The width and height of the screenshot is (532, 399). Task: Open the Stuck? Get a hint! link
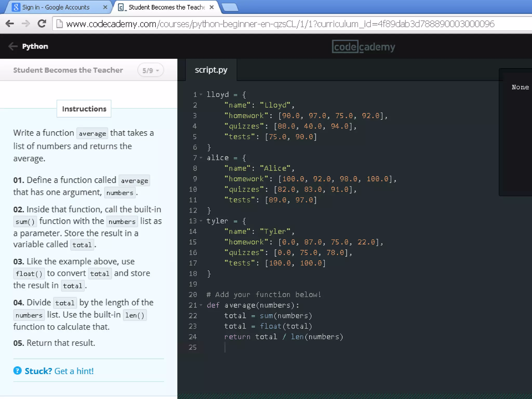(x=59, y=371)
